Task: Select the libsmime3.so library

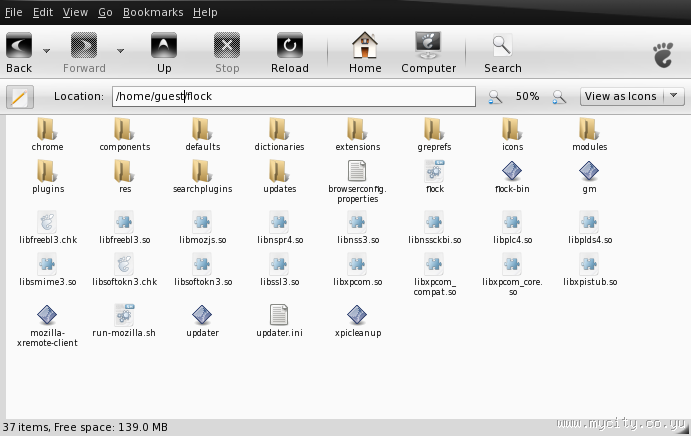Action: click(48, 269)
